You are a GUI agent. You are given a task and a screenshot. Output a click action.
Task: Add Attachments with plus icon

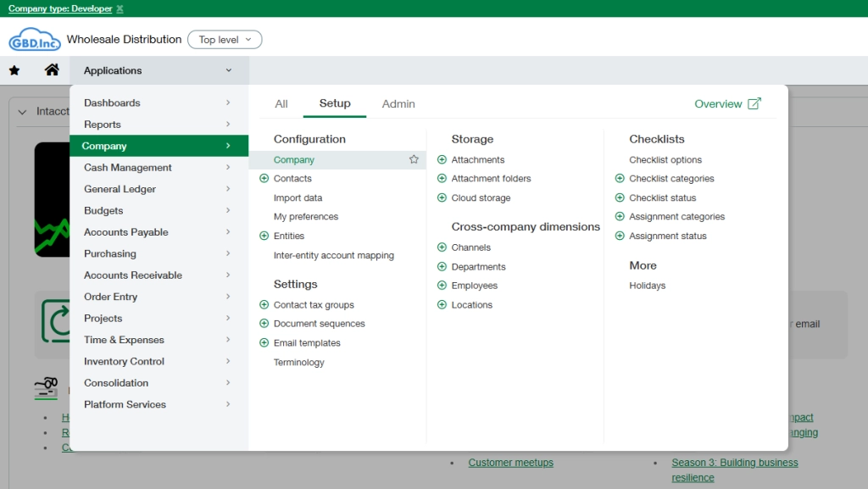click(x=442, y=159)
